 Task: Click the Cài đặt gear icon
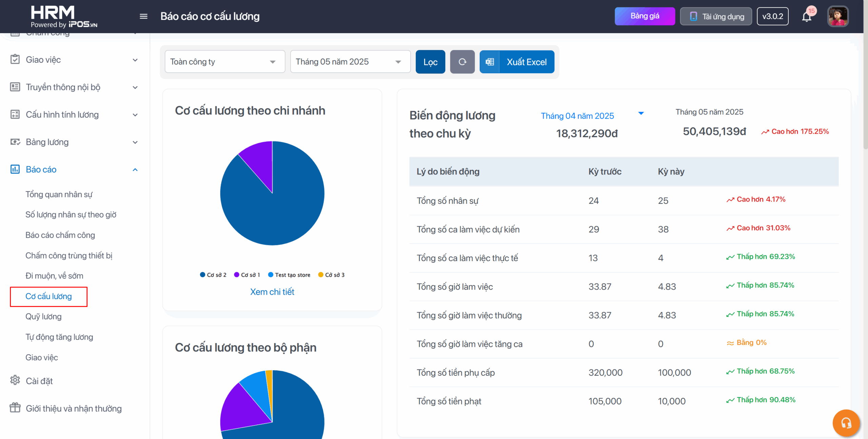[x=15, y=380]
